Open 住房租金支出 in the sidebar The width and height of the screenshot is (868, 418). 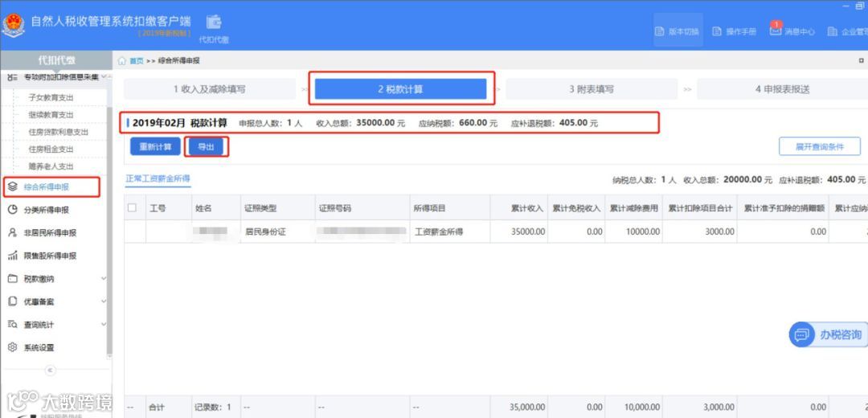click(x=51, y=149)
